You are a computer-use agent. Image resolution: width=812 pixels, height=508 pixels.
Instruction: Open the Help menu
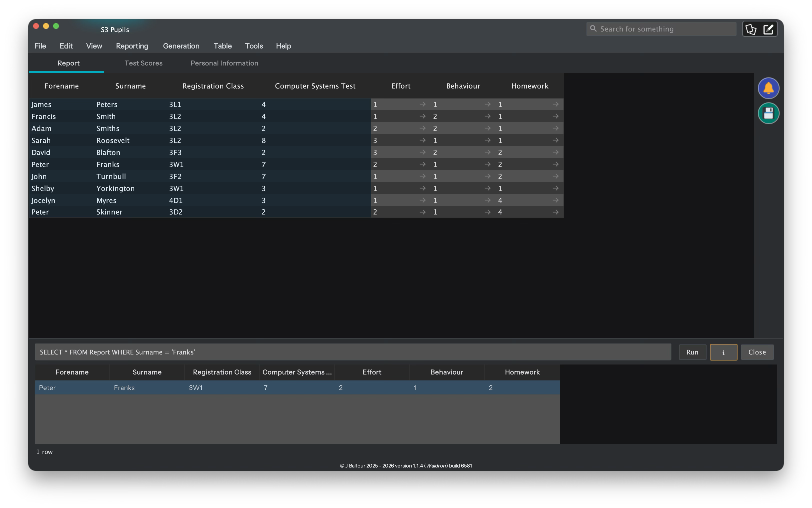283,46
